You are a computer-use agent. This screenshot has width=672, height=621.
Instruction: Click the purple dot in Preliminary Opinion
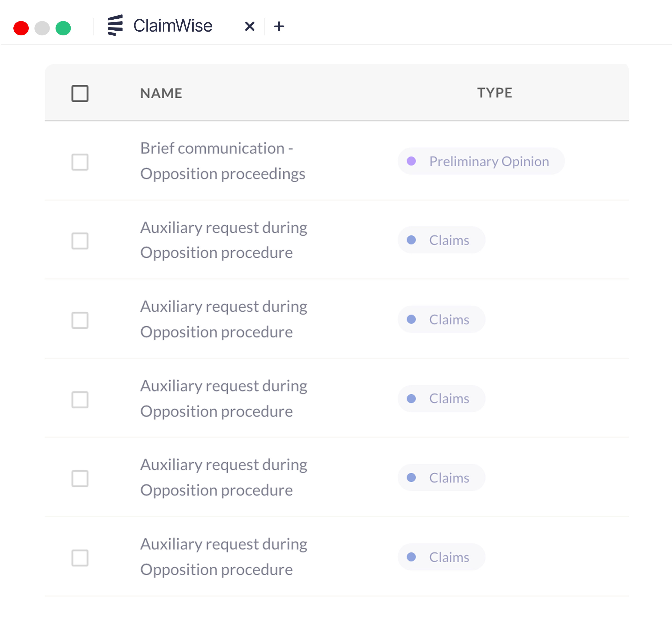click(411, 161)
